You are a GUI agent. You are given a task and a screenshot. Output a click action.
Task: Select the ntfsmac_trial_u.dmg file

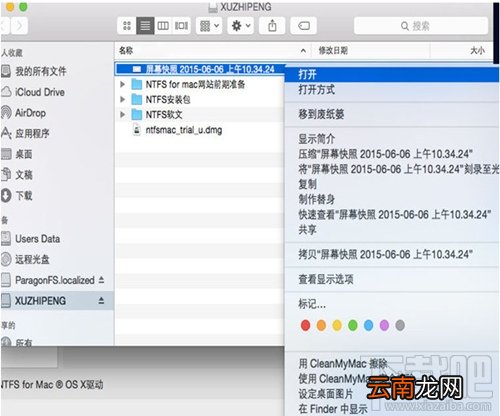point(184,130)
